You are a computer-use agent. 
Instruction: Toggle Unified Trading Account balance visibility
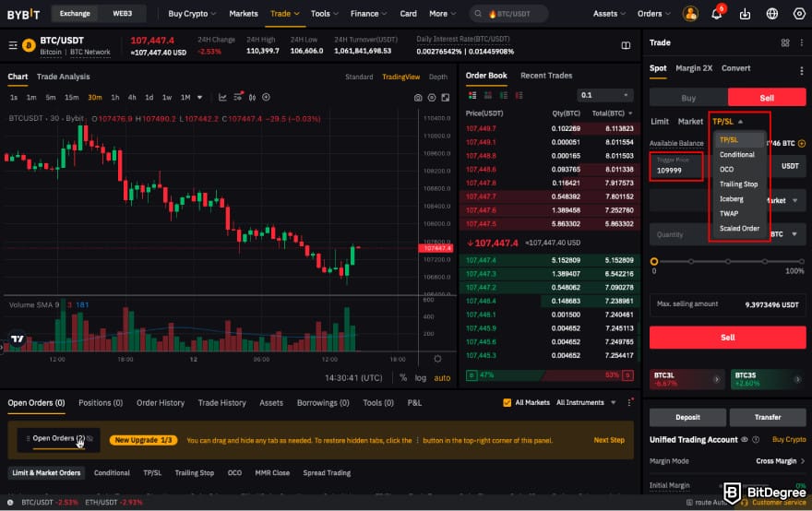click(744, 440)
